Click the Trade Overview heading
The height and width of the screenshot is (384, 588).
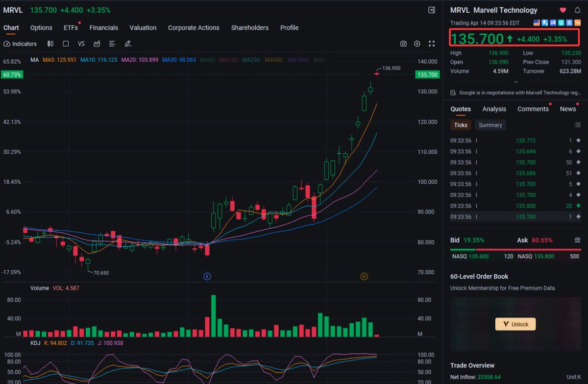[472, 365]
